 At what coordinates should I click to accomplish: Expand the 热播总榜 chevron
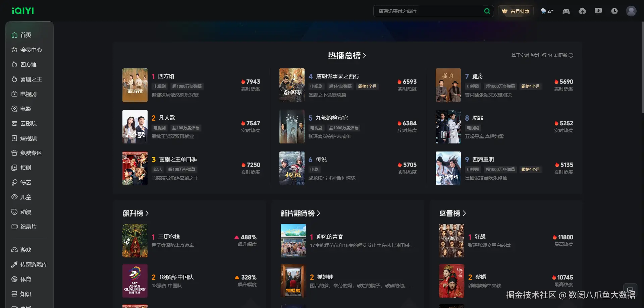pos(364,56)
